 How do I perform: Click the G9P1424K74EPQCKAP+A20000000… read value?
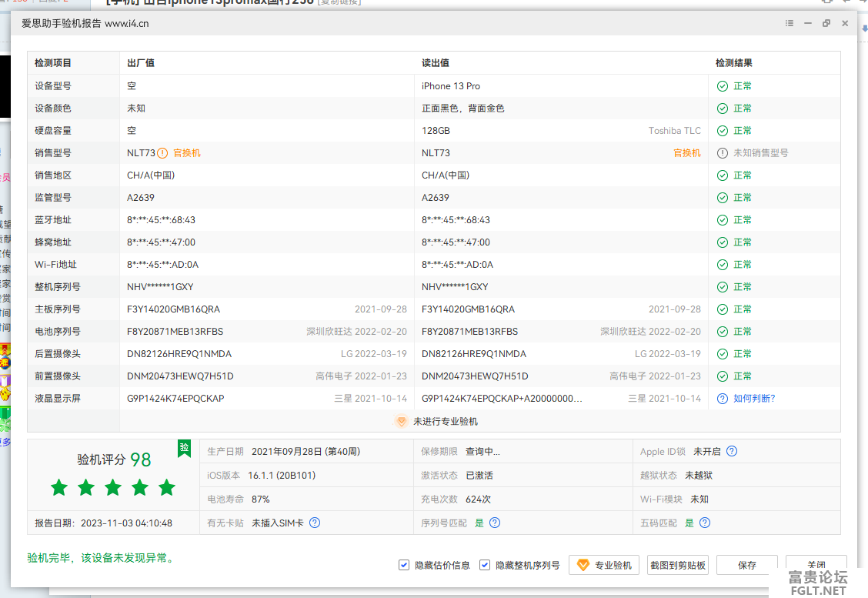[x=502, y=399]
